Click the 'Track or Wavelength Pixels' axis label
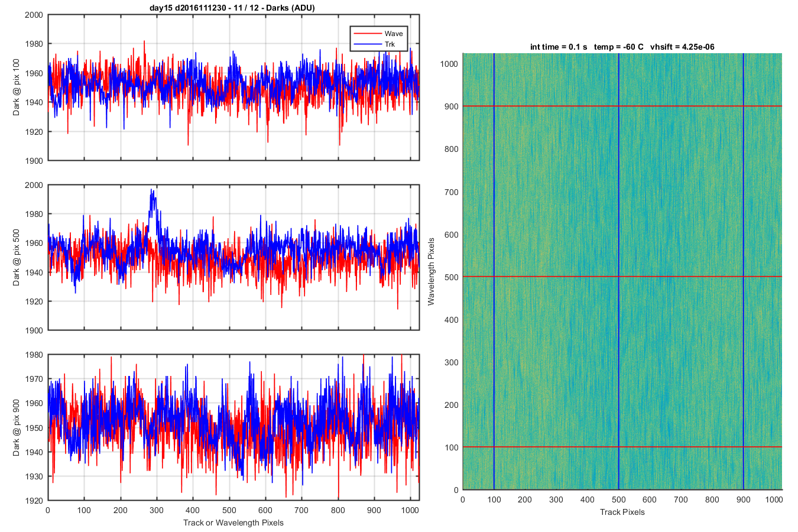This screenshot has width=798, height=532. point(233,523)
